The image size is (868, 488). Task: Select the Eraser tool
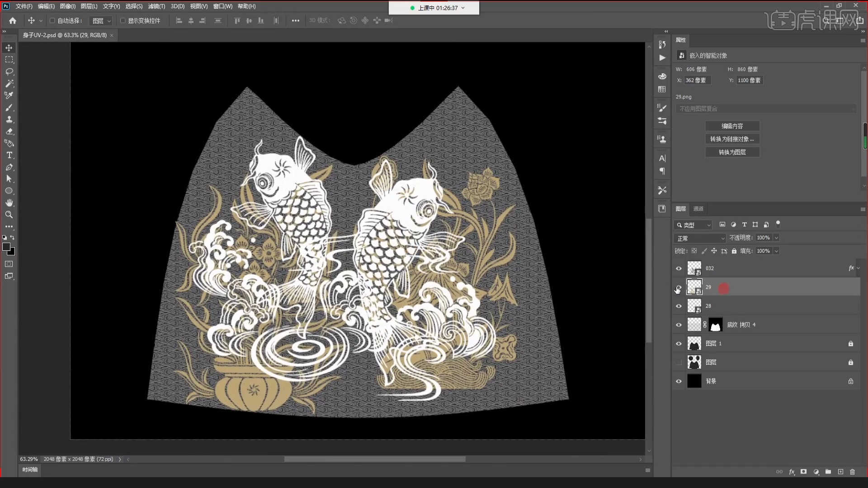click(9, 131)
